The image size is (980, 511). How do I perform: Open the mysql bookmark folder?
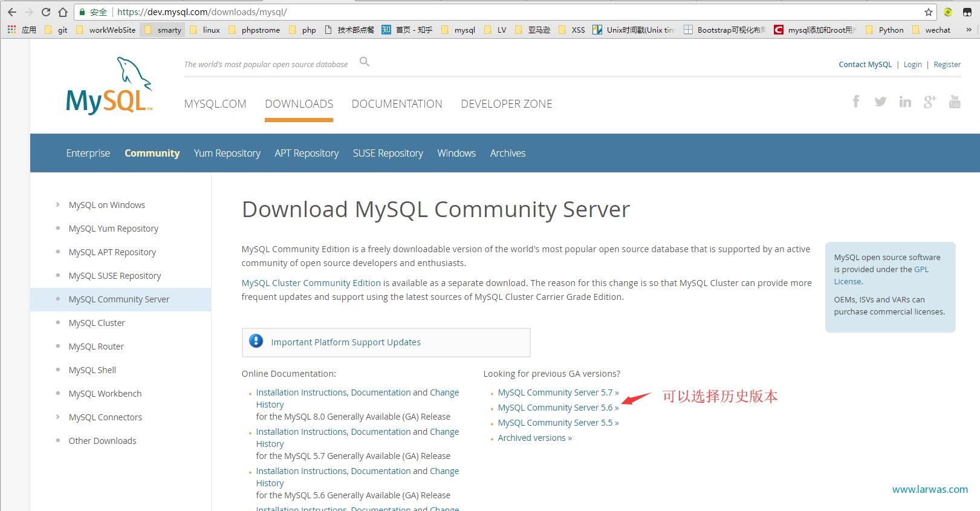[x=459, y=30]
